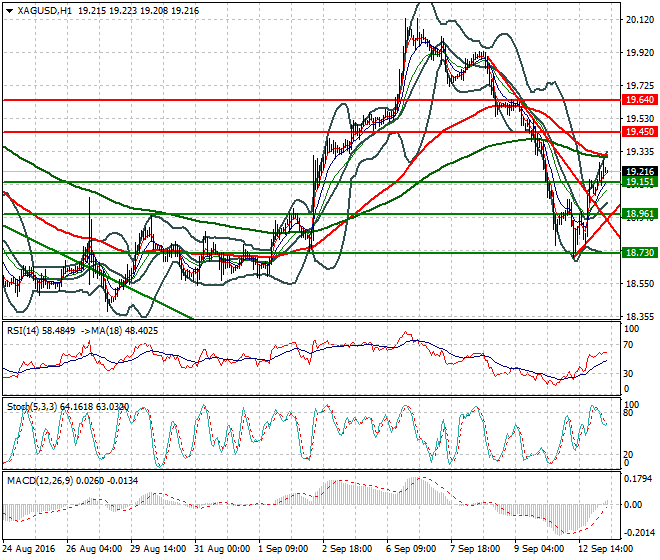The height and width of the screenshot is (560, 660).
Task: Select the XAGUSD,H1 chart title text
Action: [45, 11]
